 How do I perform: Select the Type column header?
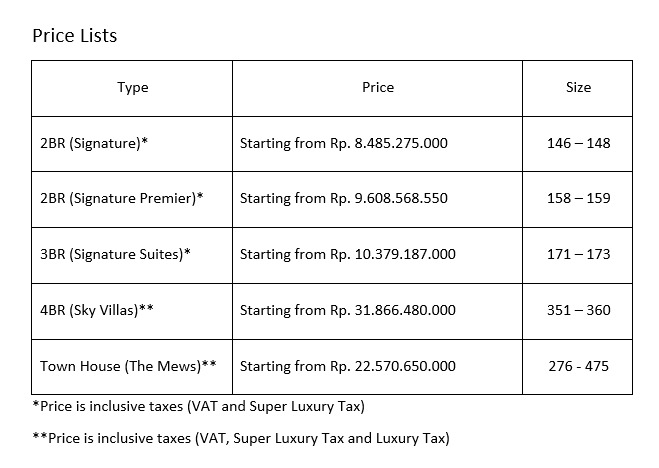tap(132, 87)
